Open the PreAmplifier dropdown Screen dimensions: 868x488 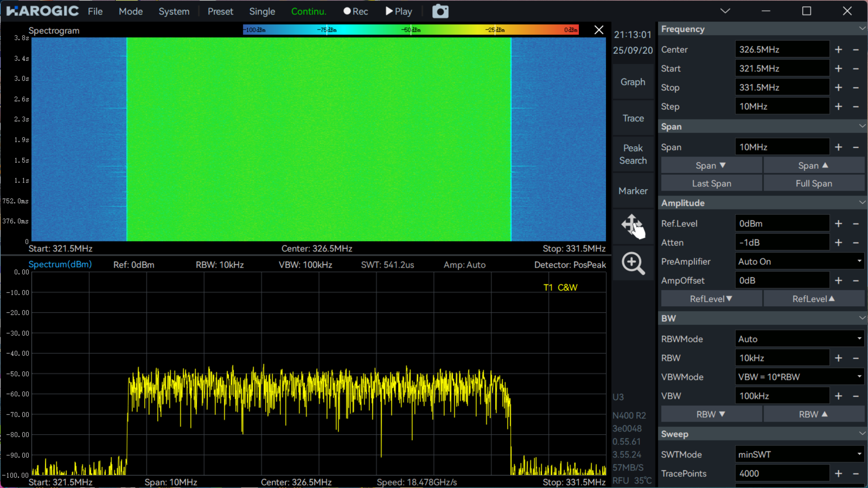click(x=799, y=261)
